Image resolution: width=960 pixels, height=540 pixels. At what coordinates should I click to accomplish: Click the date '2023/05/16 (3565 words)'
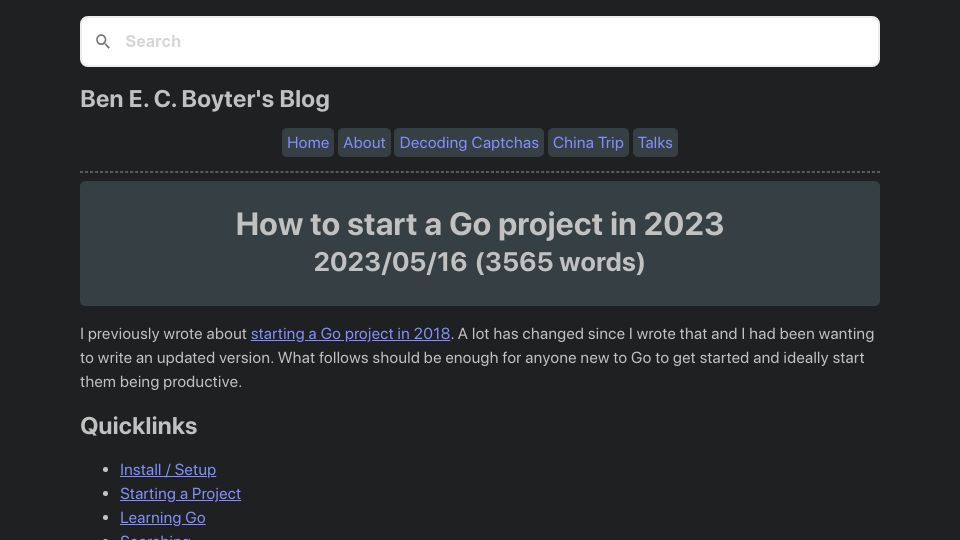pyautogui.click(x=479, y=262)
